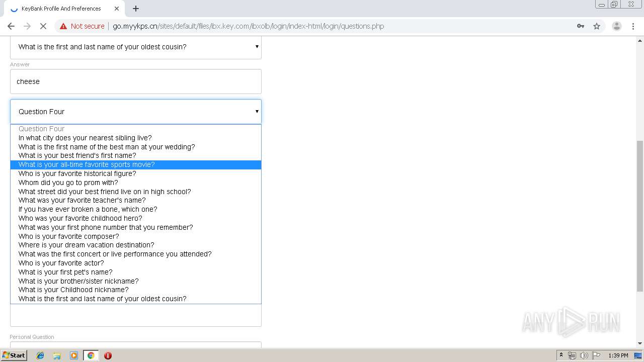The image size is (644, 362).
Task: Pick best friend's high school street question
Action: coord(136,192)
